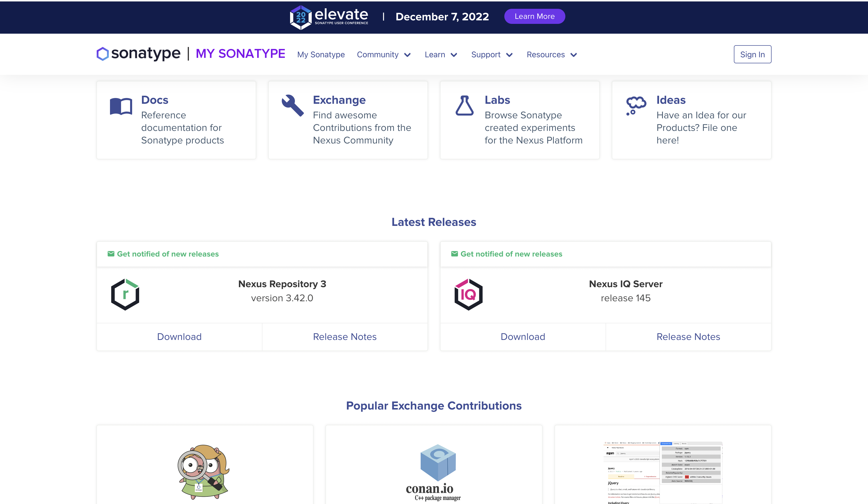Open the Docs book icon
The width and height of the screenshot is (868, 504).
(x=121, y=106)
